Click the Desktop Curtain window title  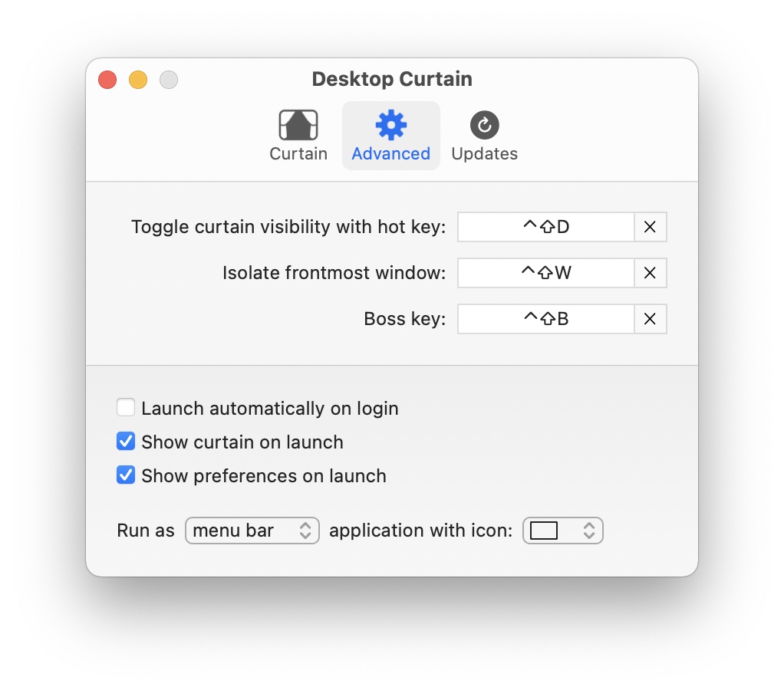[x=392, y=79]
